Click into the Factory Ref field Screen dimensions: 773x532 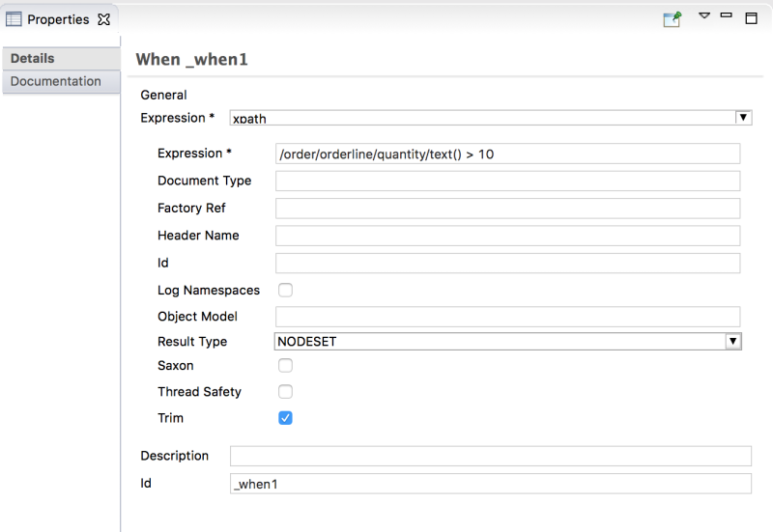(507, 209)
